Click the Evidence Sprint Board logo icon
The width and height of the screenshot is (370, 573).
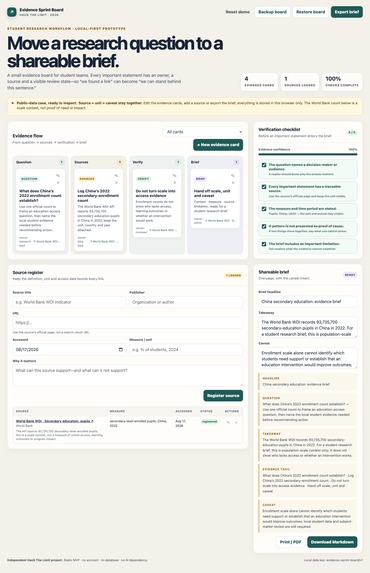coord(12,12)
